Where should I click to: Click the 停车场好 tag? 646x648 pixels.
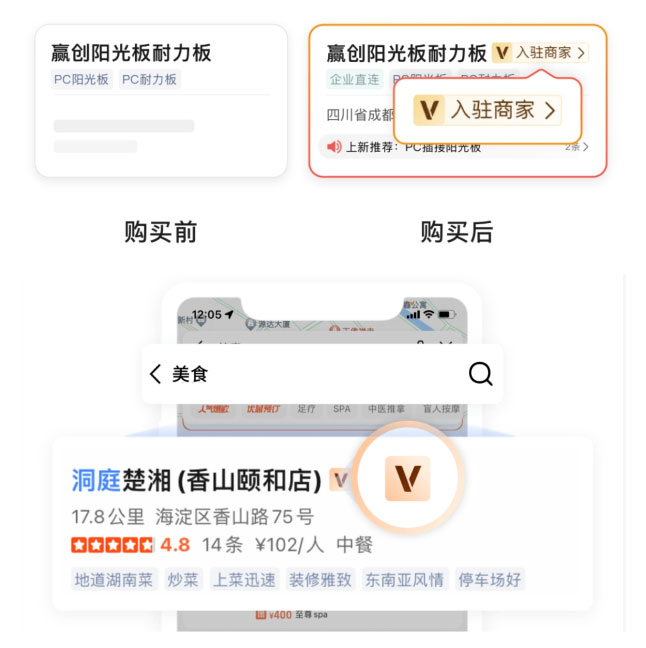pyautogui.click(x=490, y=579)
